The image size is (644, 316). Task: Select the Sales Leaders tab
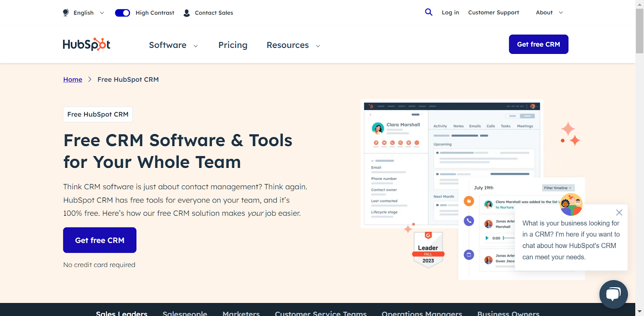point(122,313)
